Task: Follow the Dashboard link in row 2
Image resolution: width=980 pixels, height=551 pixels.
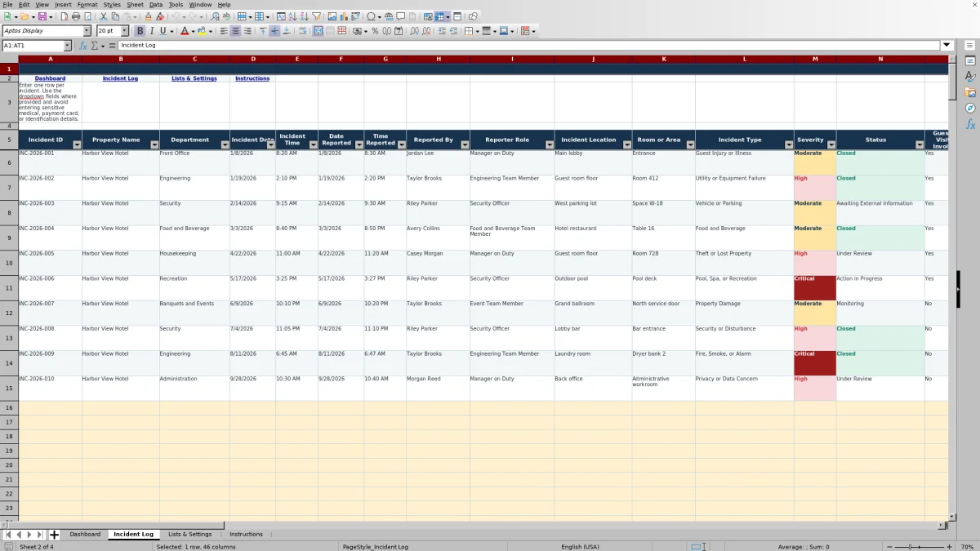Action: [51, 78]
